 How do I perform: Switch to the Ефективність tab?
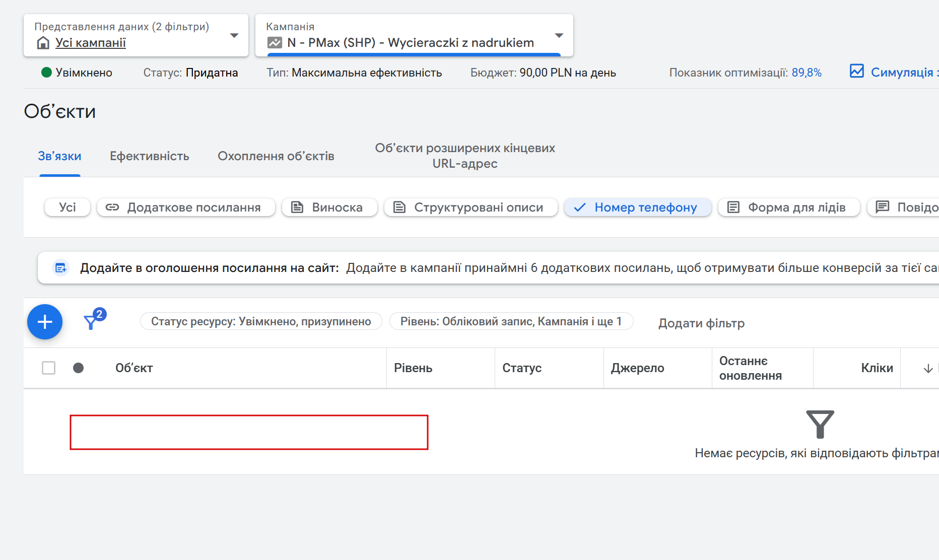[149, 156]
